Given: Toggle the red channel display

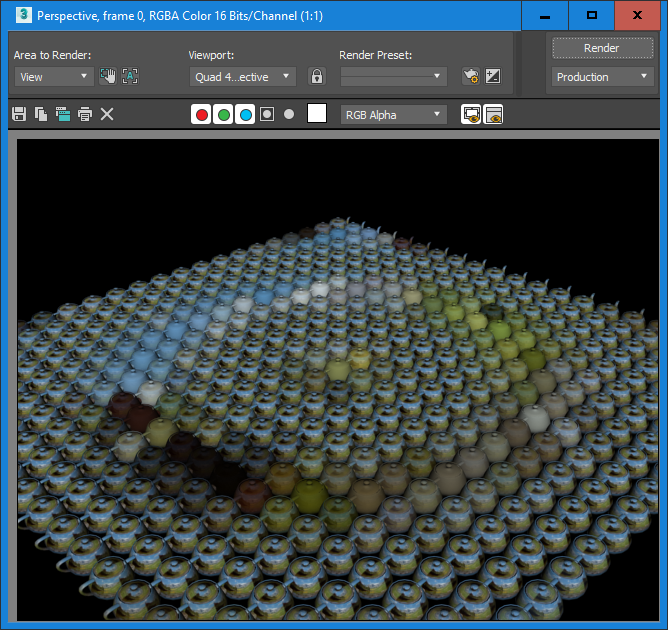Looking at the screenshot, I should tap(202, 114).
